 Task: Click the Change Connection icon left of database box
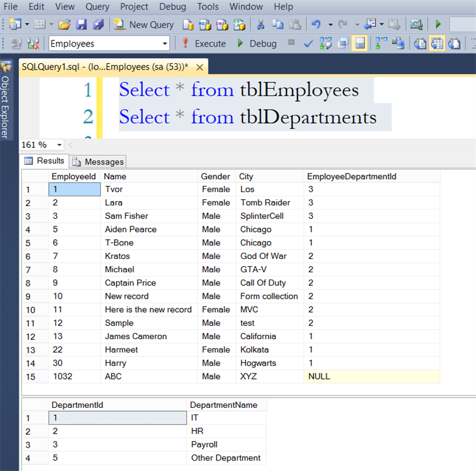coord(33,44)
